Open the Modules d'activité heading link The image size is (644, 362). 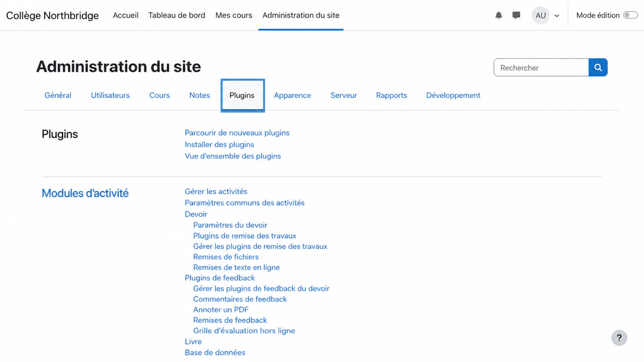pos(85,193)
